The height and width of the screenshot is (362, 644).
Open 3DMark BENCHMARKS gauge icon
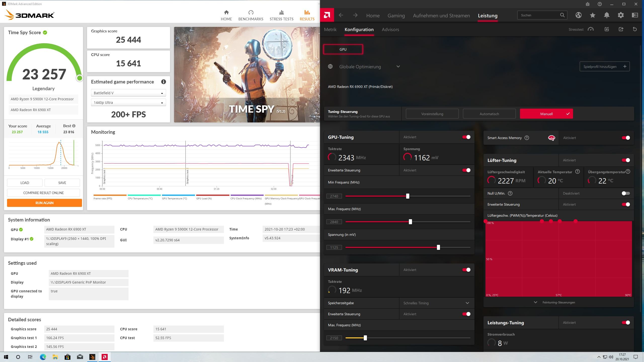(251, 12)
